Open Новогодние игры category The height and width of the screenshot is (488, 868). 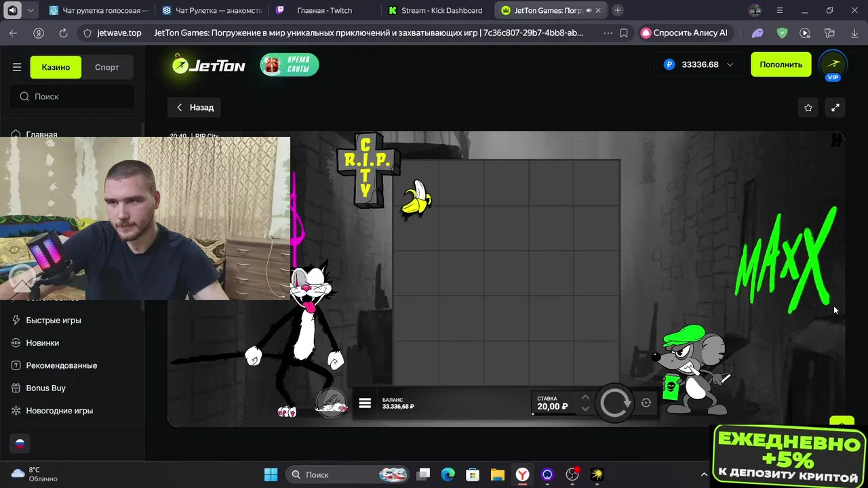[x=59, y=410]
